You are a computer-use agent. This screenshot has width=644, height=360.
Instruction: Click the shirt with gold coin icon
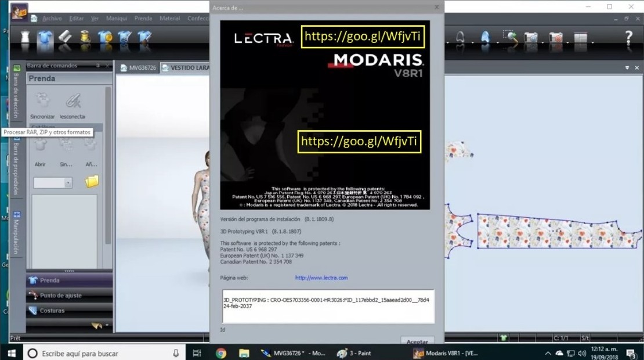click(105, 37)
